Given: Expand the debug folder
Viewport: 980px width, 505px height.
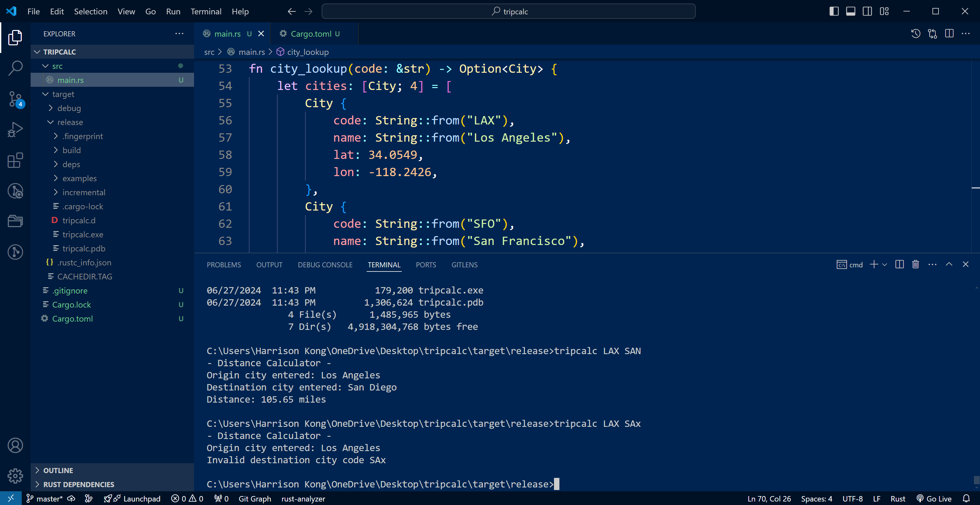Looking at the screenshot, I should point(69,108).
